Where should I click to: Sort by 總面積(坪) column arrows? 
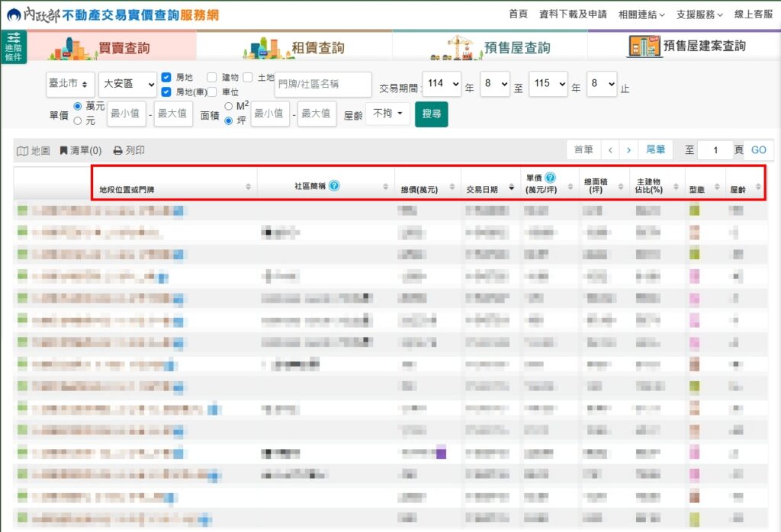[x=621, y=187]
